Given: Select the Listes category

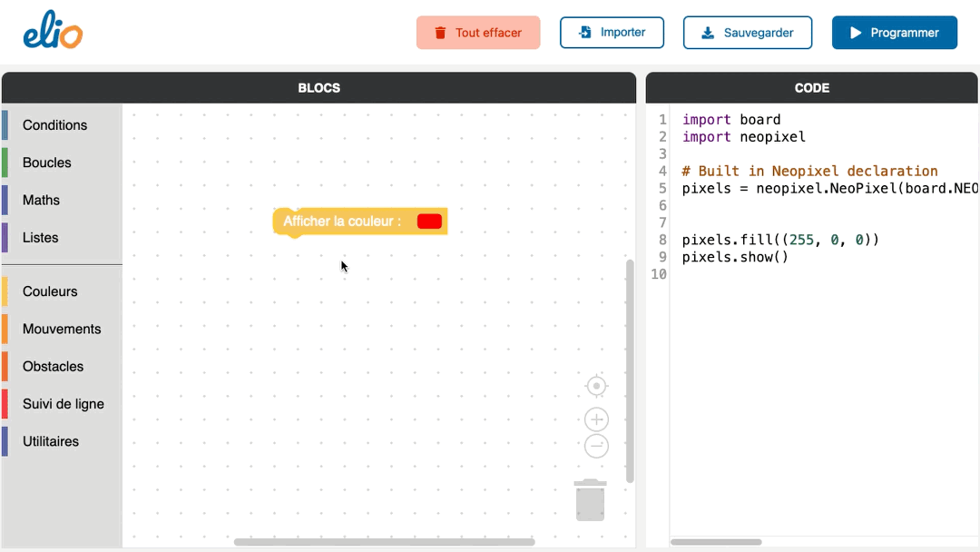Looking at the screenshot, I should point(41,238).
